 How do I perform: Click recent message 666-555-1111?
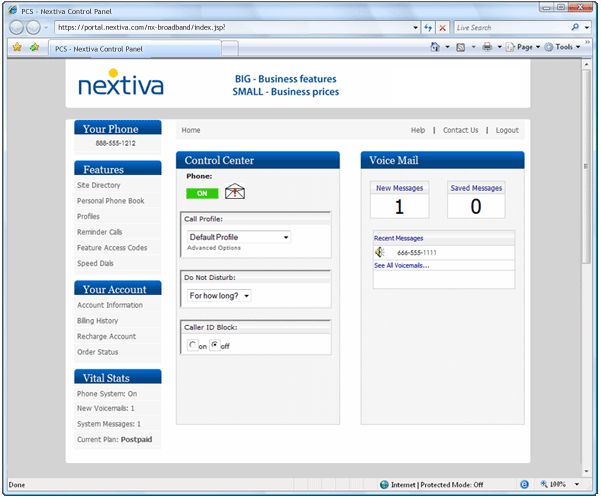tap(417, 253)
